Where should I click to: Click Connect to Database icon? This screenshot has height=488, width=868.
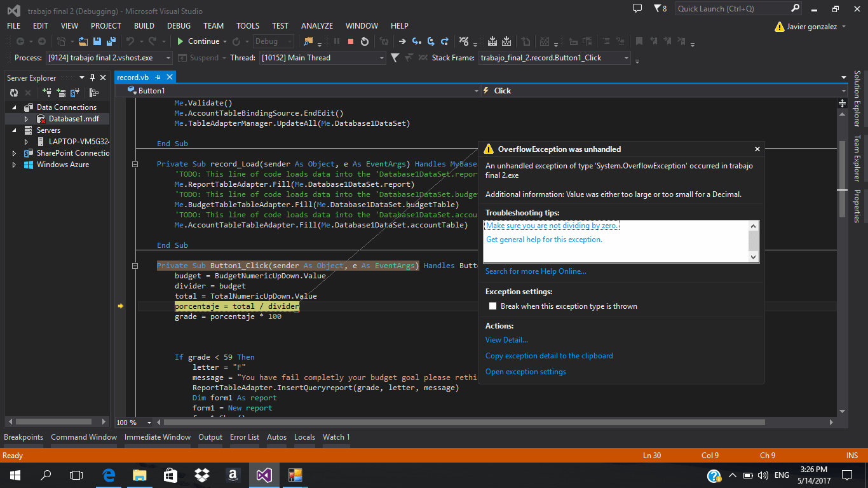tap(47, 93)
